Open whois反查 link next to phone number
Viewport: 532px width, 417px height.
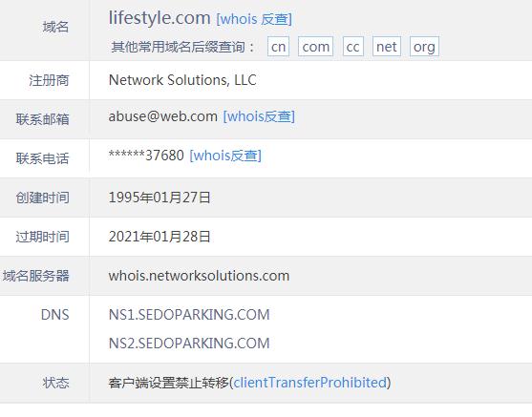225,156
